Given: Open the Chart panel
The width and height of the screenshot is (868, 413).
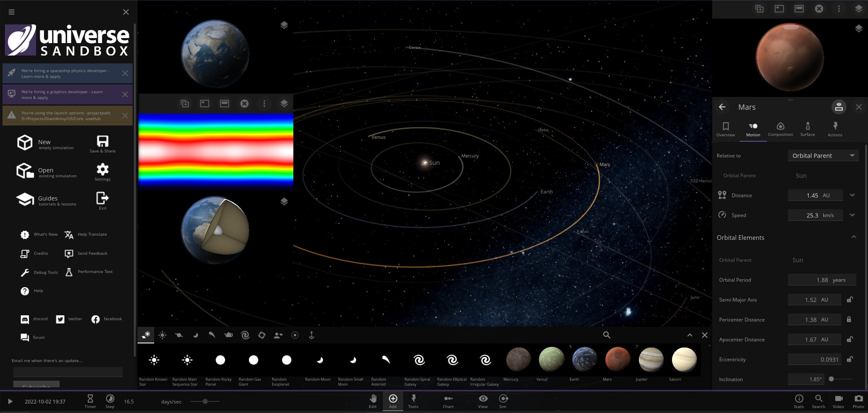Looking at the screenshot, I should click(448, 401).
